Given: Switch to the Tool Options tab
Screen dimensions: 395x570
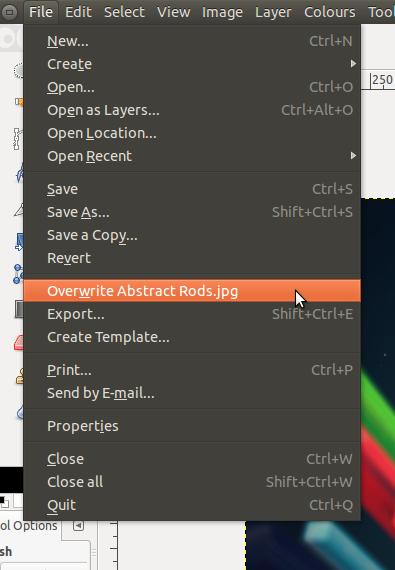Looking at the screenshot, I should pyautogui.click(x=30, y=526).
